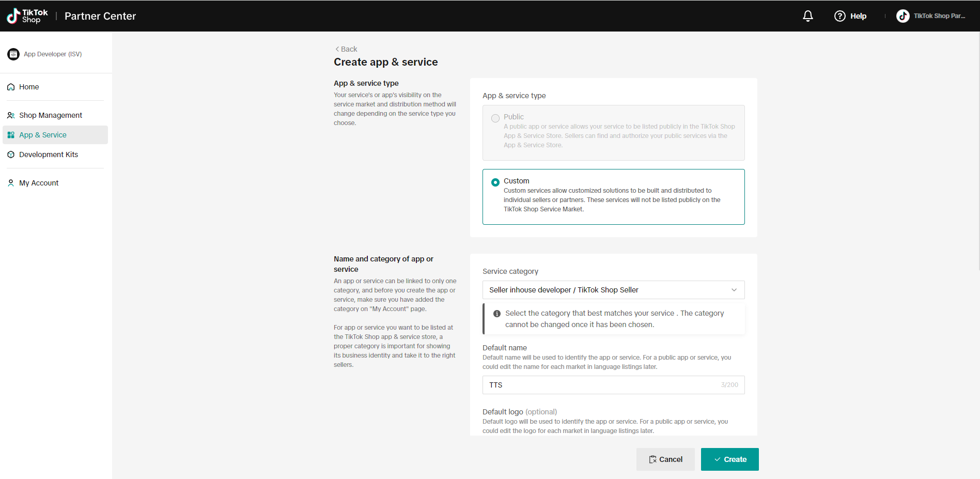Open the App & Service menu item

[43, 135]
